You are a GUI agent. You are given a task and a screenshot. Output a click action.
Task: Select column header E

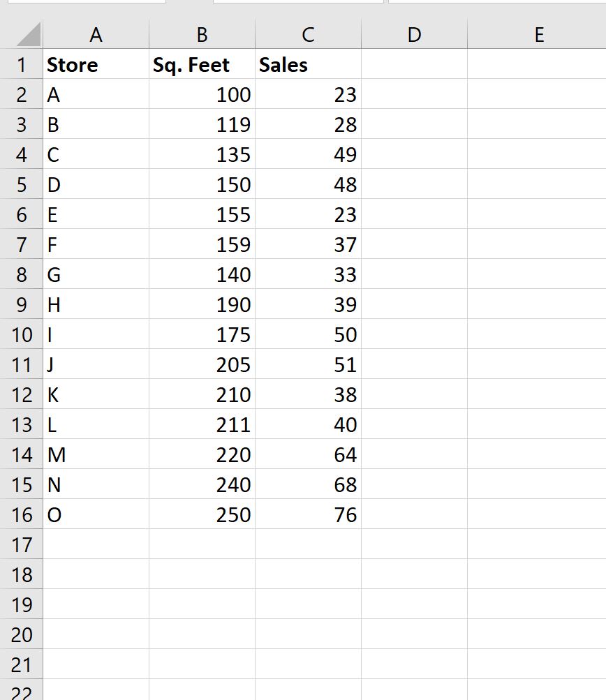(x=538, y=33)
